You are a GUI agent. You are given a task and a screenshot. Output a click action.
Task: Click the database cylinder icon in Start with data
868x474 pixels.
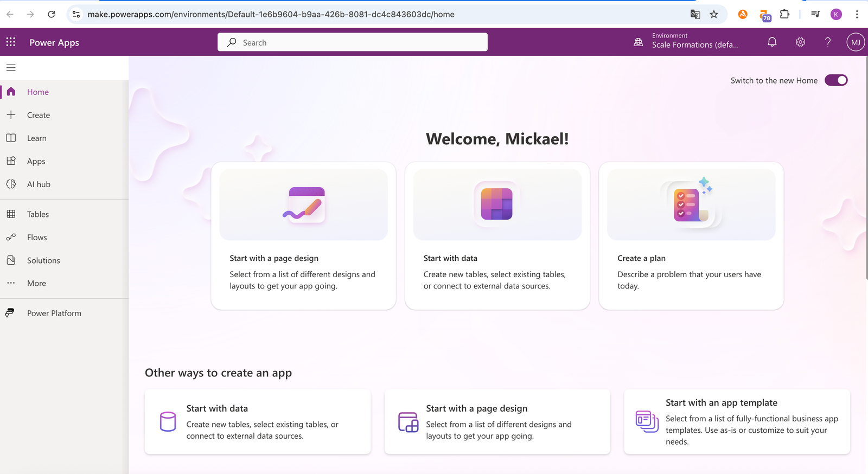[x=168, y=421]
